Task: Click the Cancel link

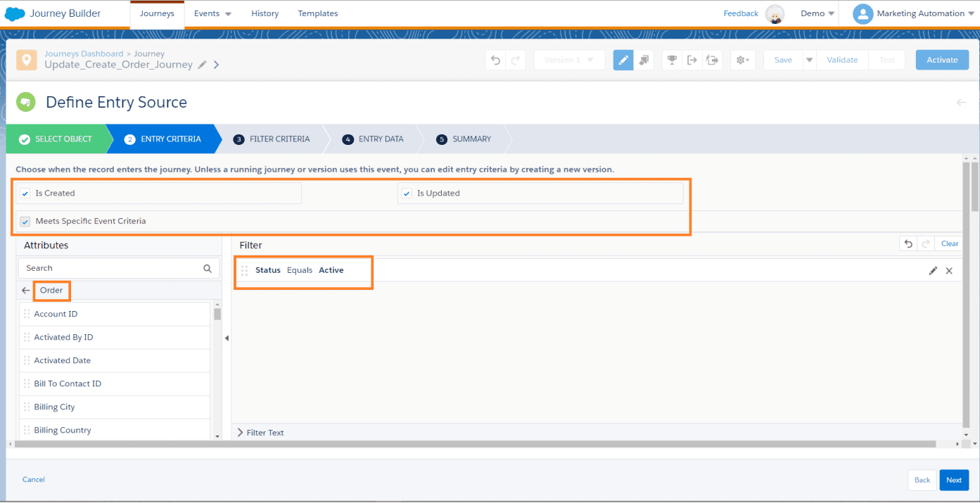Action: pyautogui.click(x=34, y=480)
